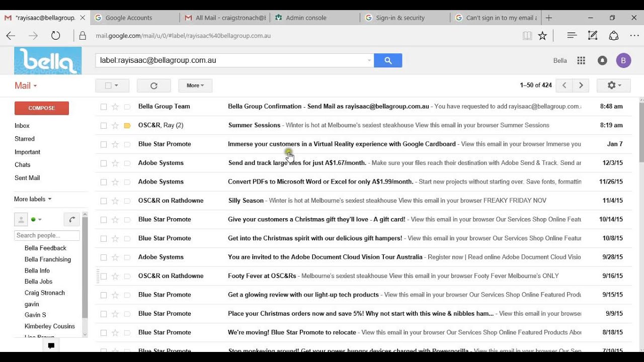644x362 pixels.
Task: Open the Inbox label
Action: 22,126
